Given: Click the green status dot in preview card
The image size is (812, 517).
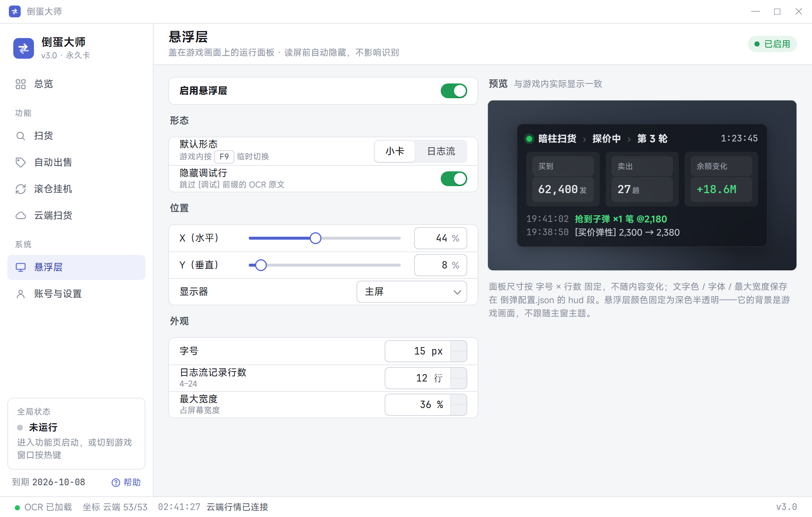Looking at the screenshot, I should point(529,138).
